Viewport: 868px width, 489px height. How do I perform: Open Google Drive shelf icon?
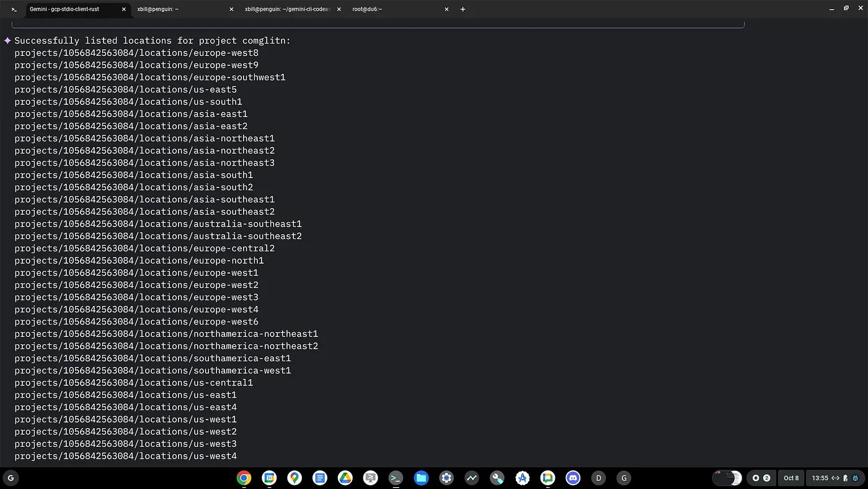345,478
